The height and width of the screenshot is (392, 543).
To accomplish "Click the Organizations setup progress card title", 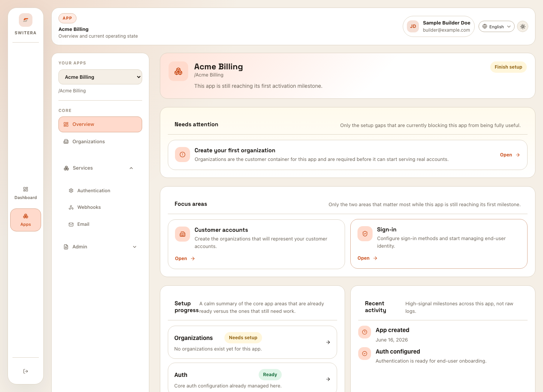I will point(193,338).
